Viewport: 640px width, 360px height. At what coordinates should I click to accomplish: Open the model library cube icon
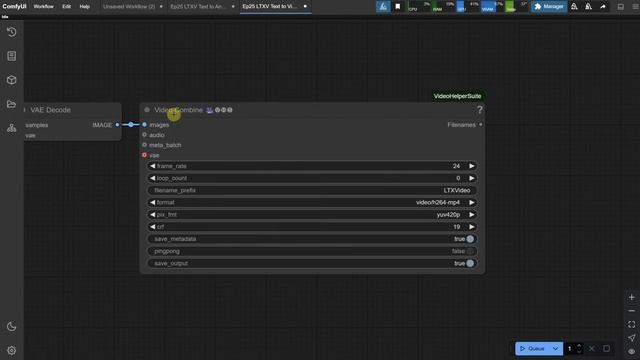pyautogui.click(x=11, y=80)
